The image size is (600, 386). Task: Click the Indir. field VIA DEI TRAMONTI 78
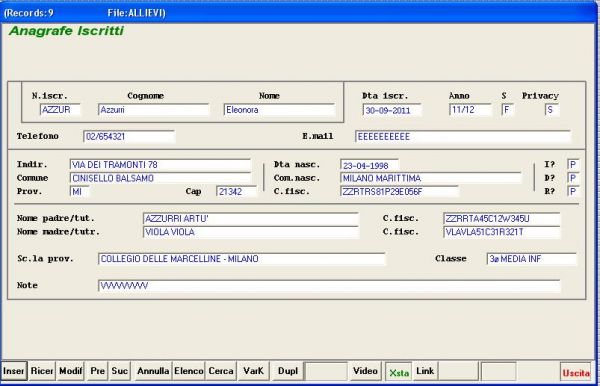point(160,164)
